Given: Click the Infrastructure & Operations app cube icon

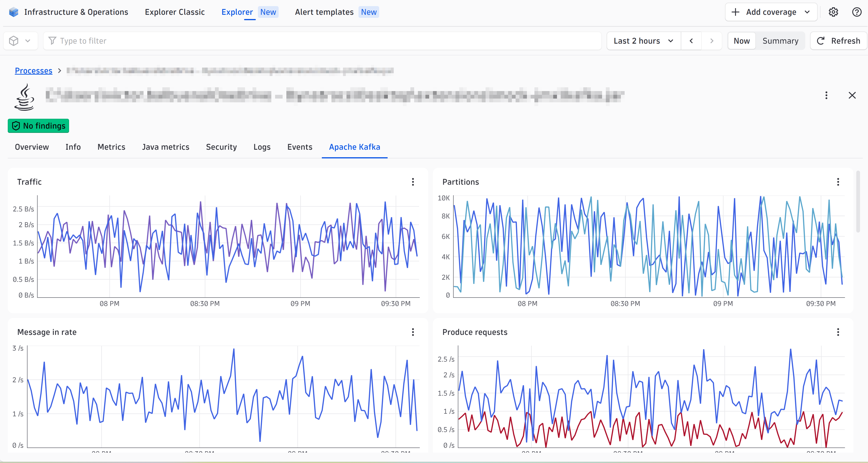Looking at the screenshot, I should [14, 12].
